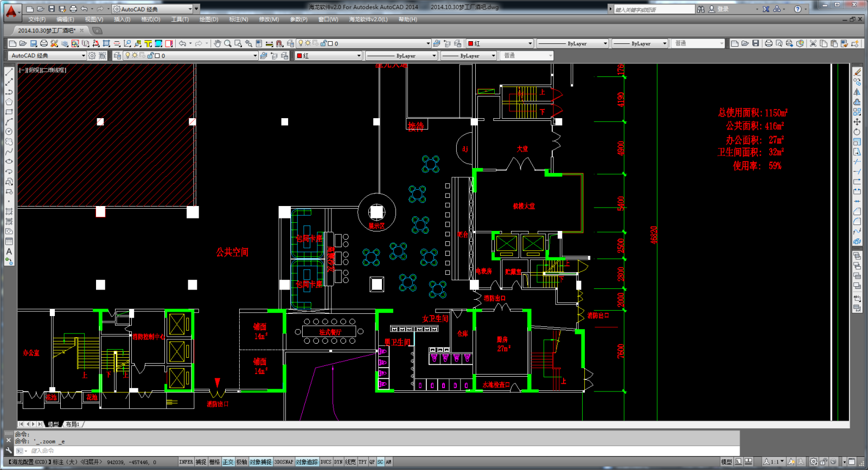
Task: Click the Cut scissors icon
Action: click(813, 43)
